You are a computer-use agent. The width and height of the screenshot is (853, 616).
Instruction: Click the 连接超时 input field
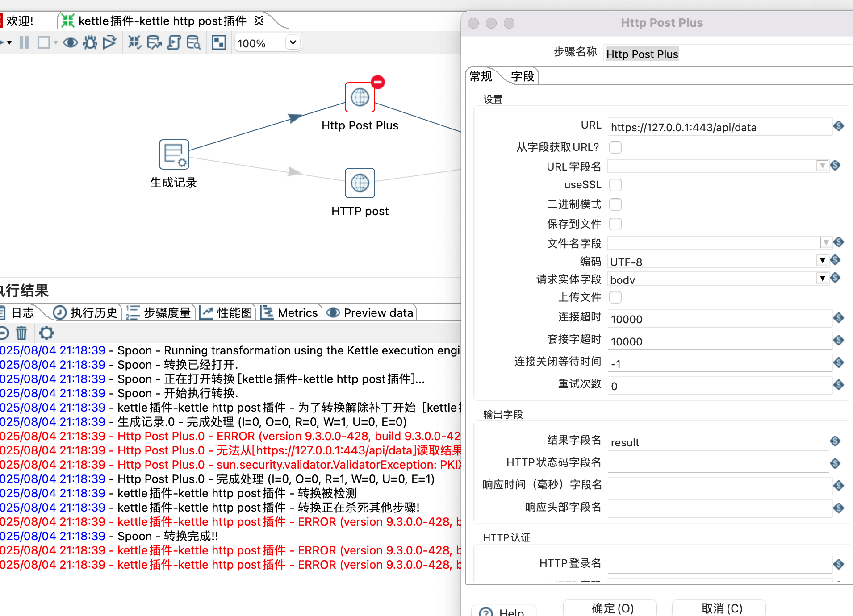pyautogui.click(x=719, y=319)
